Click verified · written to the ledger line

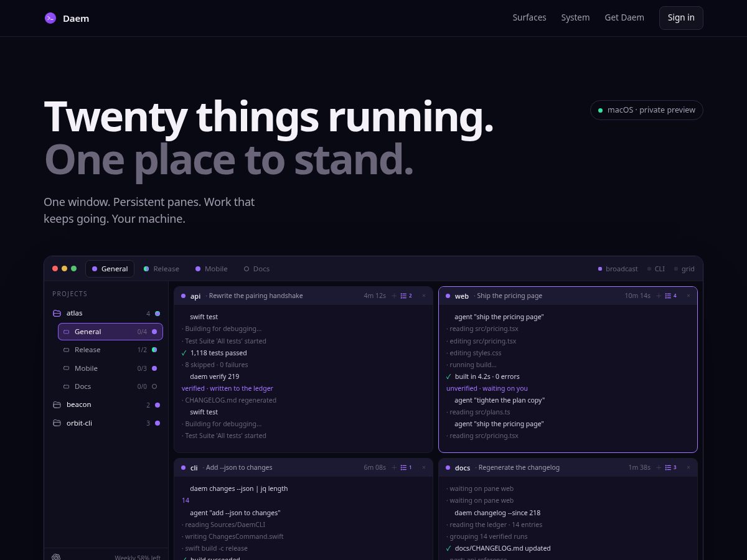pos(227,388)
